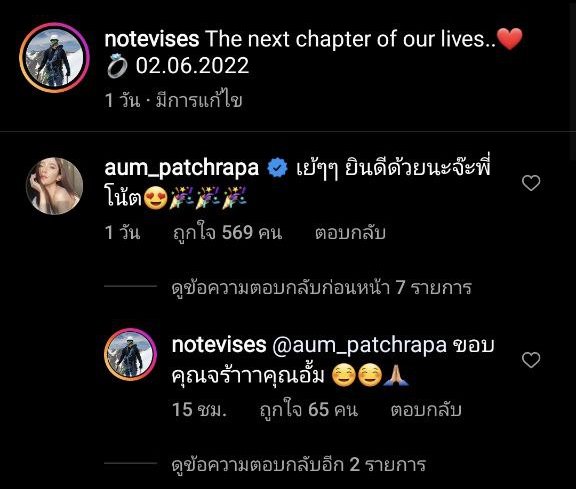Viewport: 576px width, 489px height.
Task: Click the blue verified badge beside aum_patchrapa
Action: (277, 168)
